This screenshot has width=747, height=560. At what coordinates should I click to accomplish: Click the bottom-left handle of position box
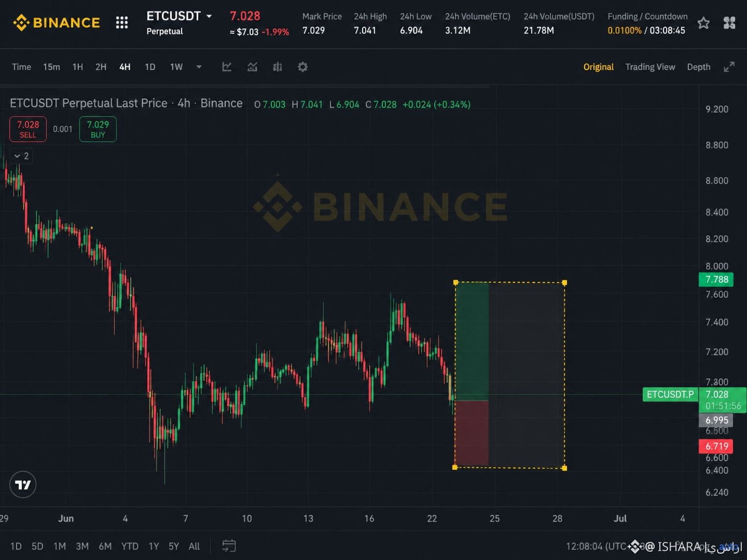click(x=454, y=467)
